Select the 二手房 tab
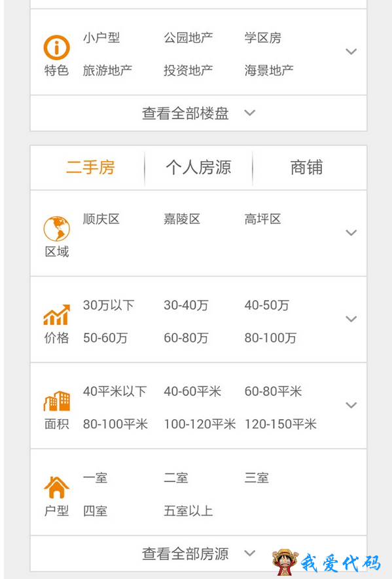 pos(90,168)
